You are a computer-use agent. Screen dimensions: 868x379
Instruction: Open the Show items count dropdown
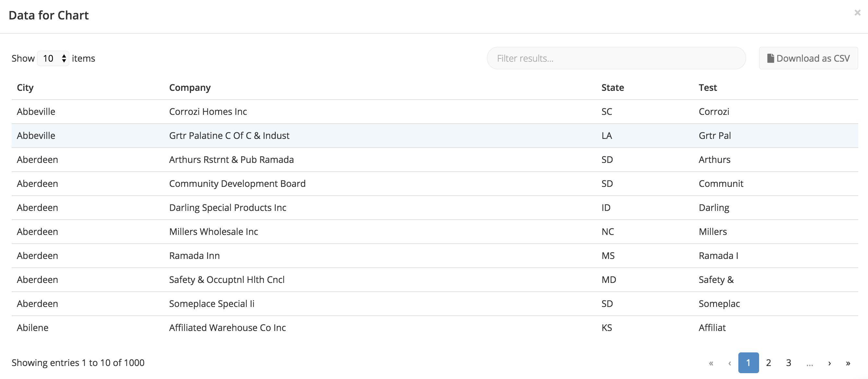tap(53, 58)
